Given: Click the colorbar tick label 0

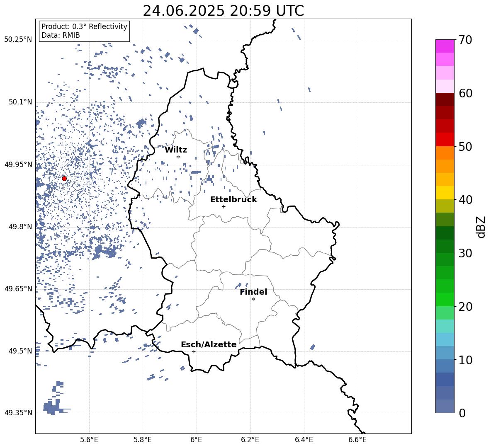Looking at the screenshot, I should pyautogui.click(x=462, y=413).
